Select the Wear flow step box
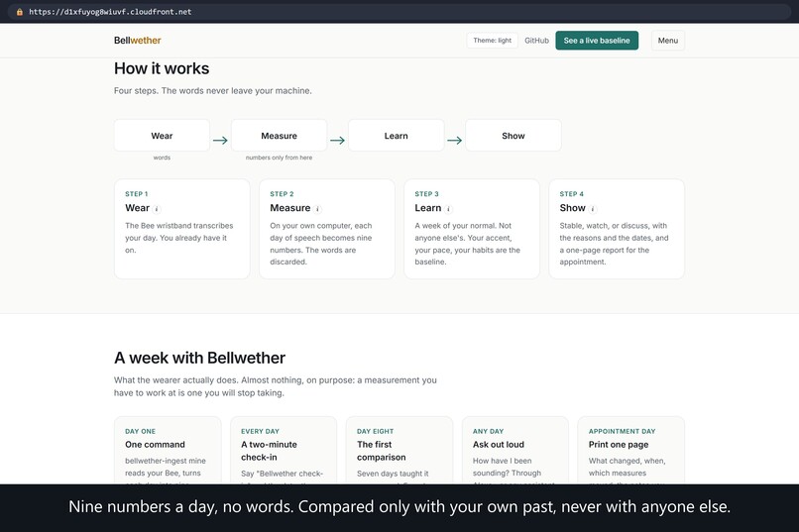The height and width of the screenshot is (532, 799). [162, 136]
